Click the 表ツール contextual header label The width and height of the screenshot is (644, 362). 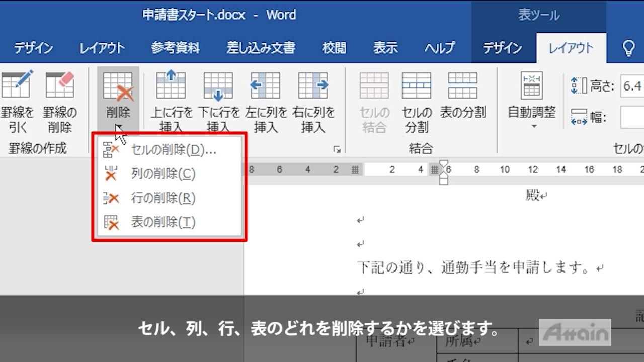click(x=539, y=16)
